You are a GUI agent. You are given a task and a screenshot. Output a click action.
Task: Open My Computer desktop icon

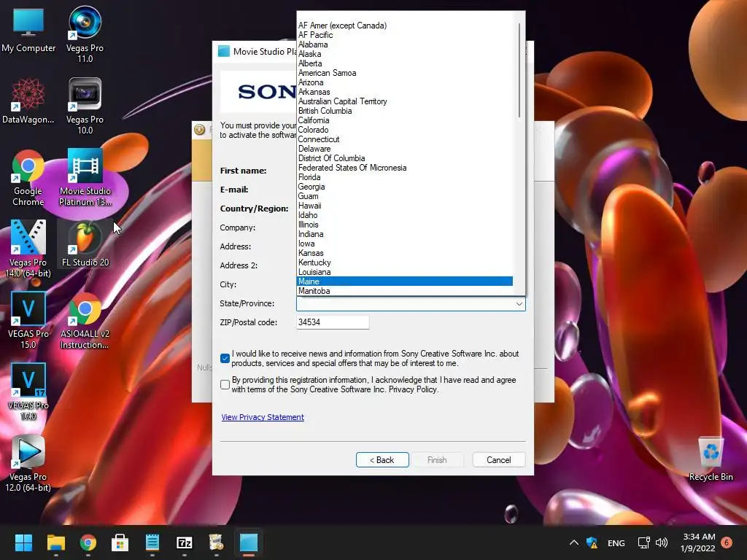pyautogui.click(x=28, y=29)
